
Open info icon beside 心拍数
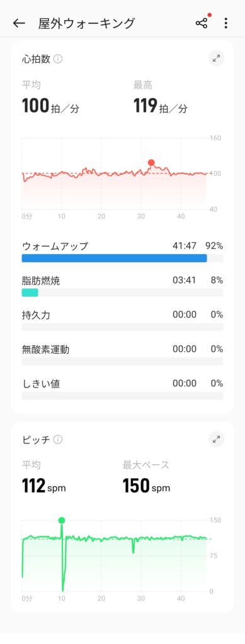coord(58,59)
